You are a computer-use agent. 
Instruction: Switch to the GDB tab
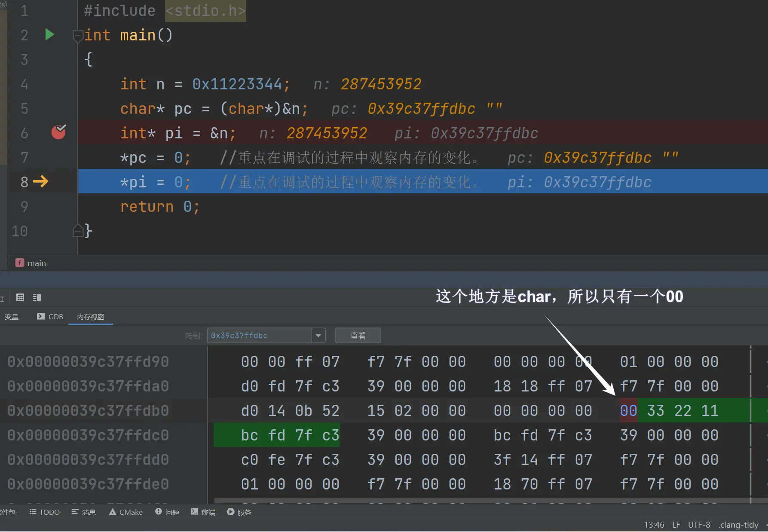pos(50,317)
